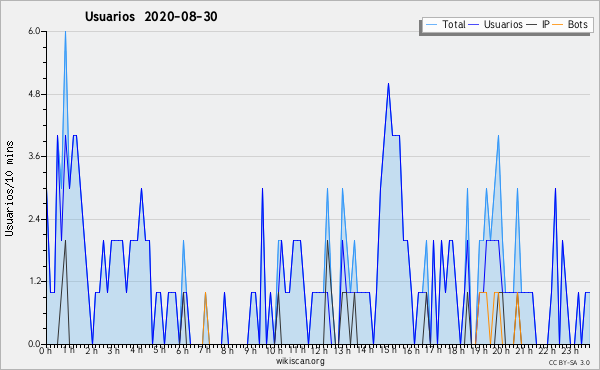The width and height of the screenshot is (600, 370).
Task: Click the '4 h' x-axis label
Action: click(137, 350)
